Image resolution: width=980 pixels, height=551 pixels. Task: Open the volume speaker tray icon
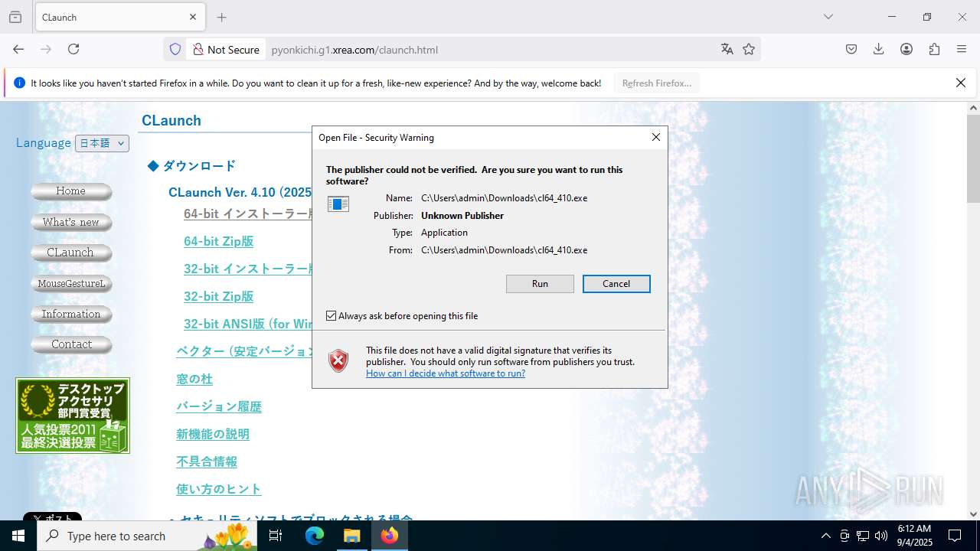pos(881,536)
